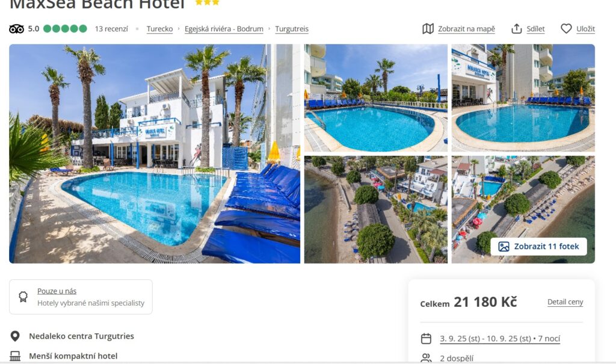Change the date range 3. 9. 25 - 10. 9. 25
Viewport: 616px width, 364px height.
(500, 339)
